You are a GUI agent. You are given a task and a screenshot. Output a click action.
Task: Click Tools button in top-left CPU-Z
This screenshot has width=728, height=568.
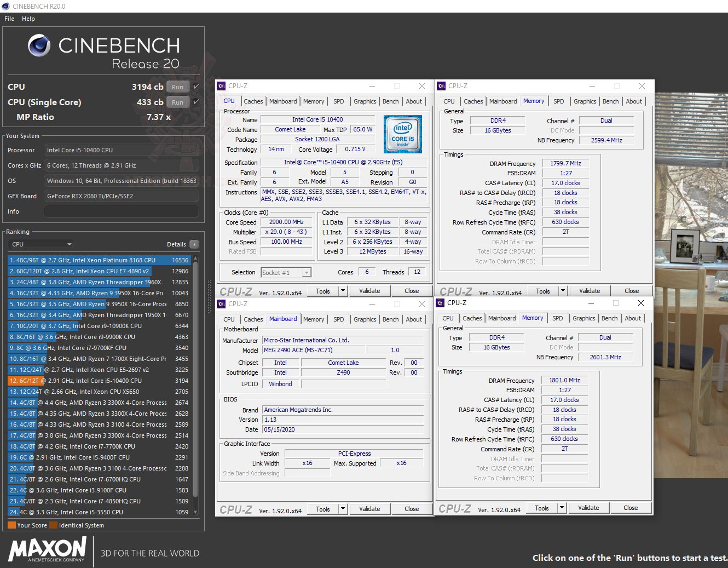coord(323,291)
